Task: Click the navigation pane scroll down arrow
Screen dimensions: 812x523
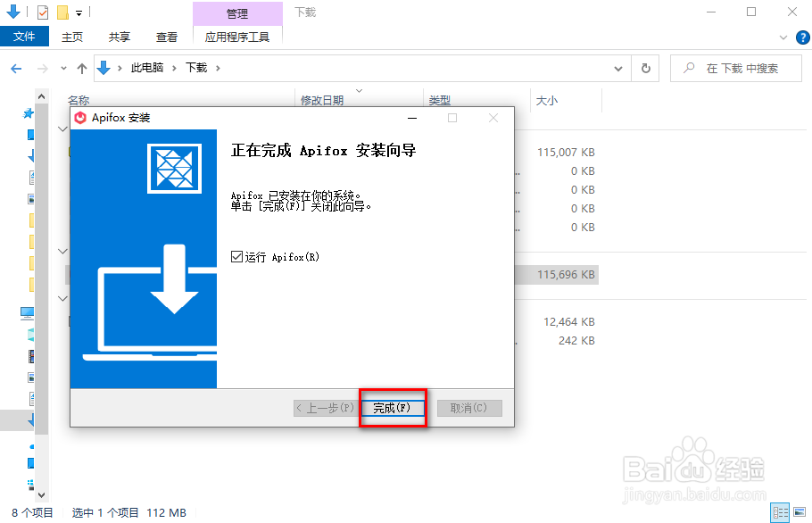Action: click(41, 495)
